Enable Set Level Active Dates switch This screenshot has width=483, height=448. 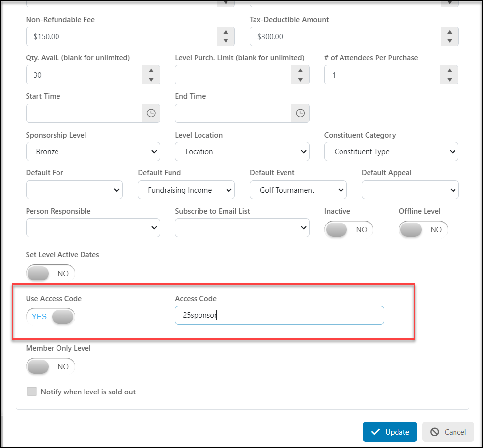[50, 273]
